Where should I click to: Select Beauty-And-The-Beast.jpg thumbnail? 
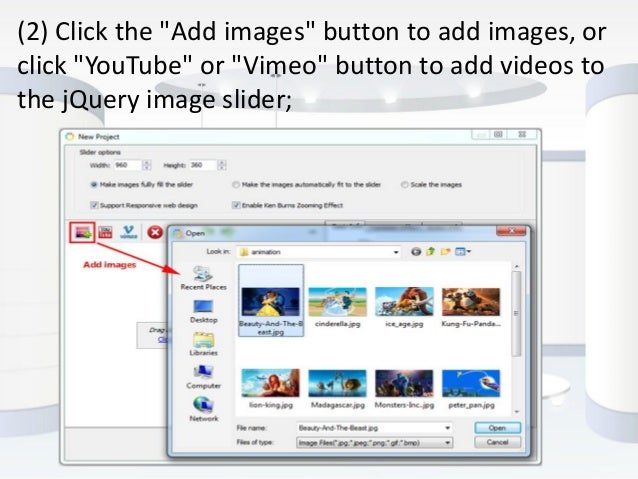click(x=271, y=302)
